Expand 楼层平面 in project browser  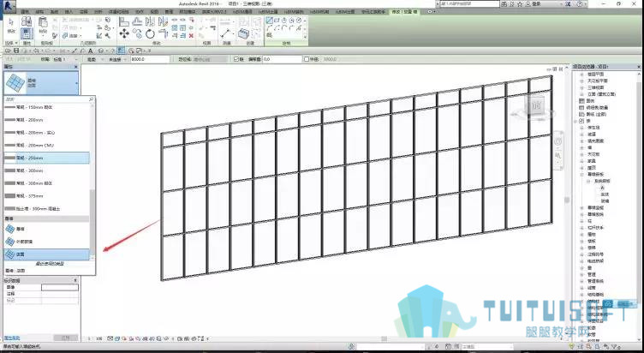(x=581, y=75)
